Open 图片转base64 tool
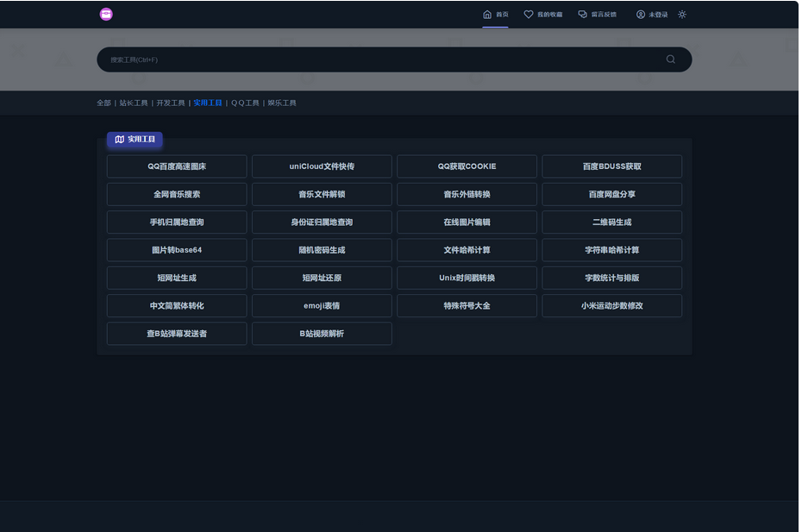This screenshot has height=532, width=802. (177, 250)
